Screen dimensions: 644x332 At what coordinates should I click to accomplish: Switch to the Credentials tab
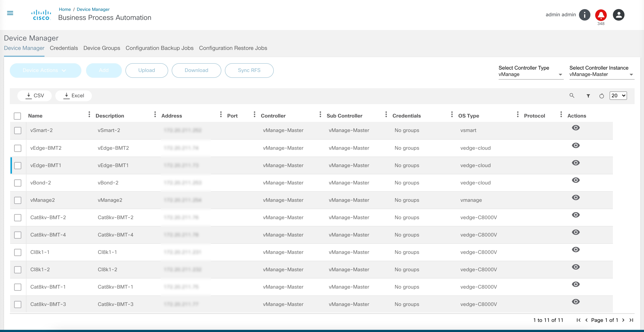coord(64,48)
